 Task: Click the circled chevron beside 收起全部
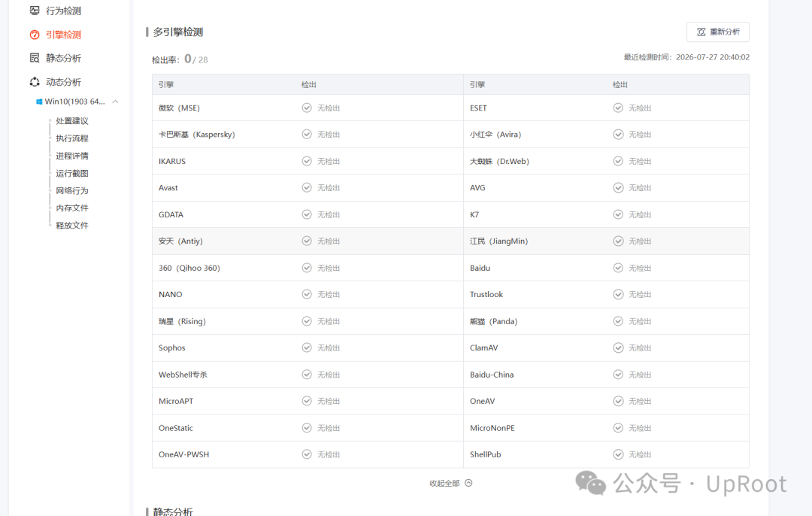tap(468, 483)
